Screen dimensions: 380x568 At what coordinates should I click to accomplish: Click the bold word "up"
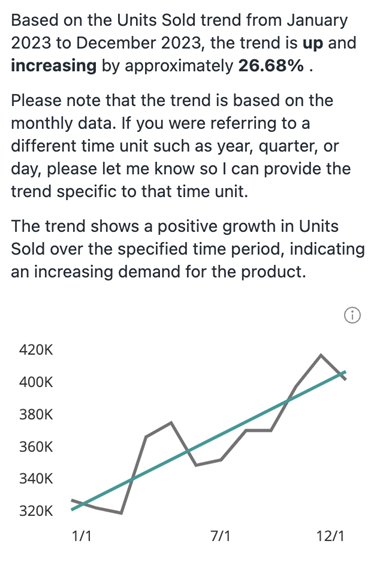click(313, 43)
